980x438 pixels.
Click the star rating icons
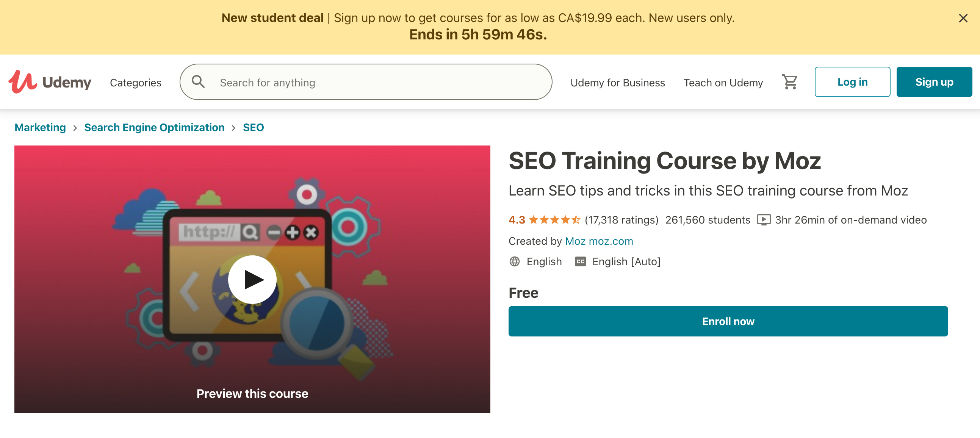click(554, 220)
